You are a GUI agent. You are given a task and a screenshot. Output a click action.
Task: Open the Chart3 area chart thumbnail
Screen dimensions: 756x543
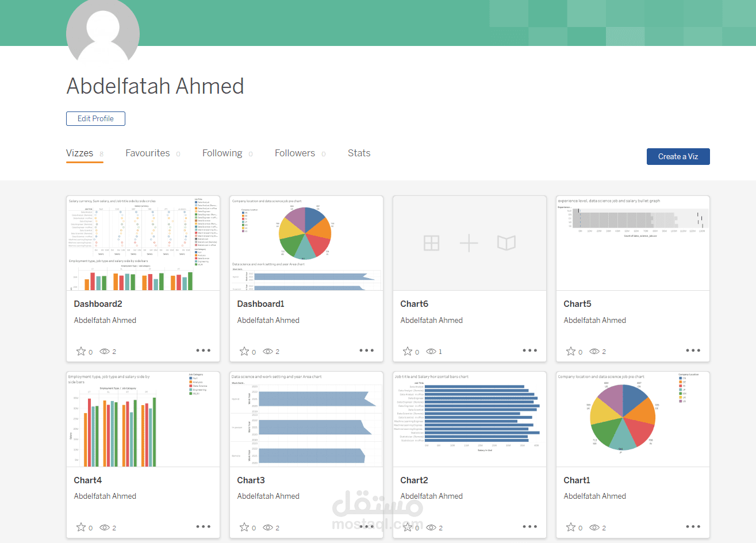[306, 419]
